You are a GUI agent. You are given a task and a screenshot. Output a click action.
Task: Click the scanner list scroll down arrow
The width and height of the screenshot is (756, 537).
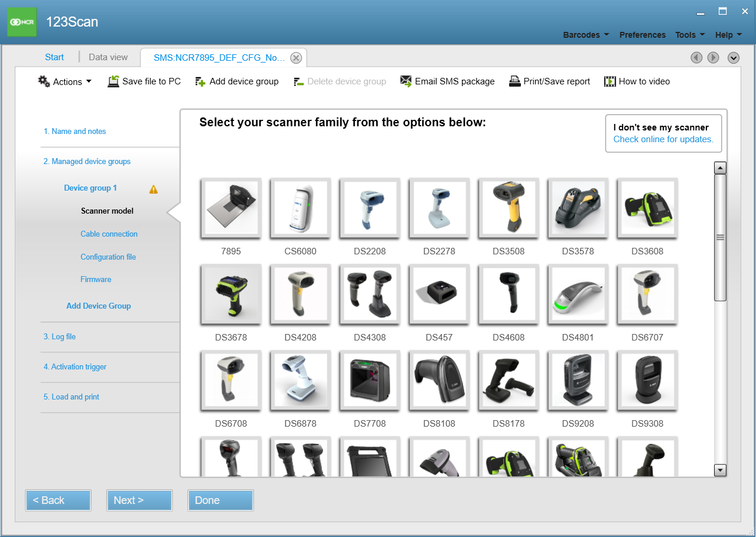click(x=720, y=470)
